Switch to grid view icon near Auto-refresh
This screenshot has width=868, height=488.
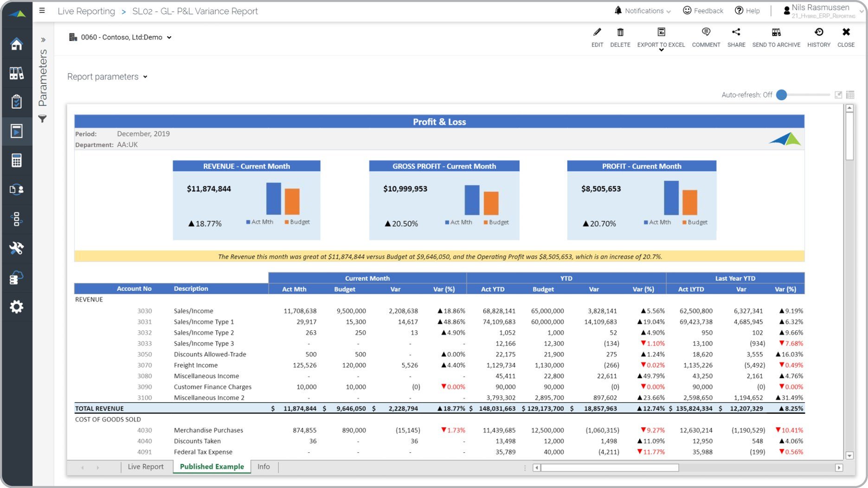coord(850,95)
